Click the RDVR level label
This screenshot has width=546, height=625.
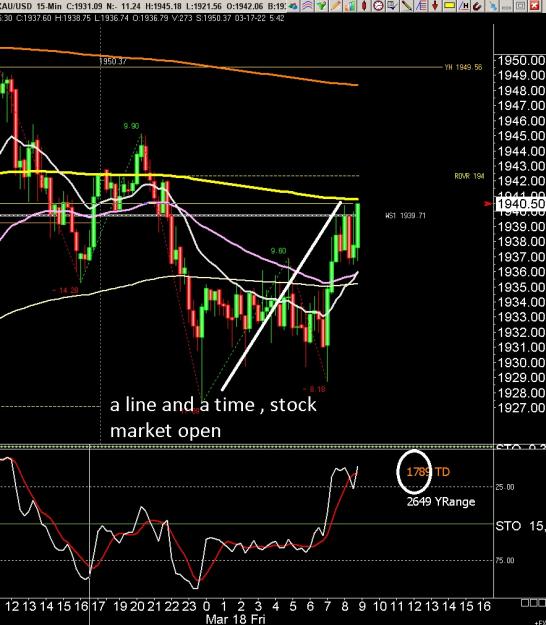[x=469, y=176]
